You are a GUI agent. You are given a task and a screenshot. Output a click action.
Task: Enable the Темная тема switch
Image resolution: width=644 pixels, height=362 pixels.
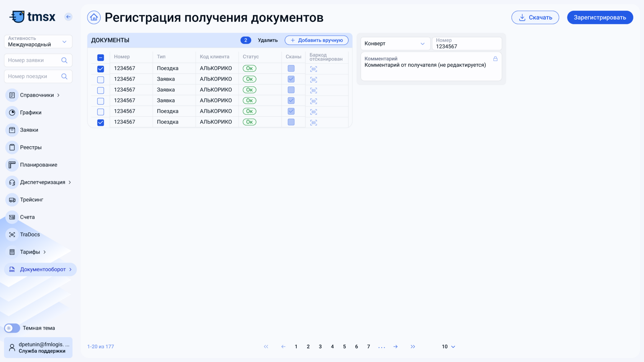tap(12, 328)
